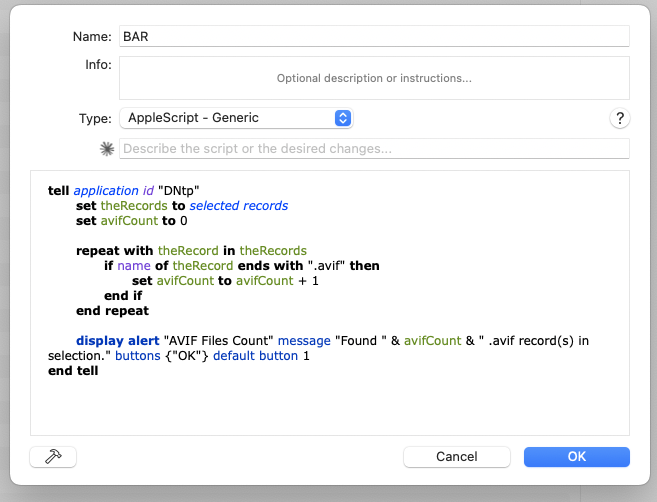Click the chevron arrows on the Type popup
The width and height of the screenshot is (657, 502).
tap(342, 118)
